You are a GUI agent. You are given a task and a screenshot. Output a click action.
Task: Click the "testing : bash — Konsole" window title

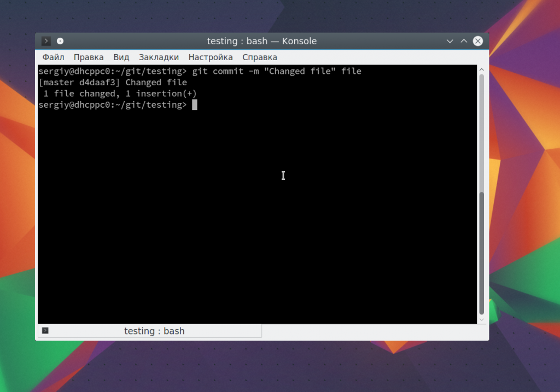(261, 41)
